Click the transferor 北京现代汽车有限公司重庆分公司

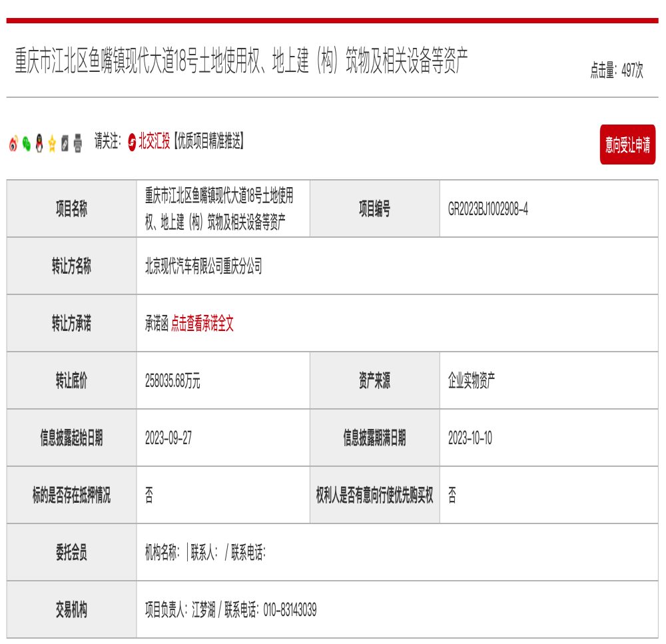(203, 266)
